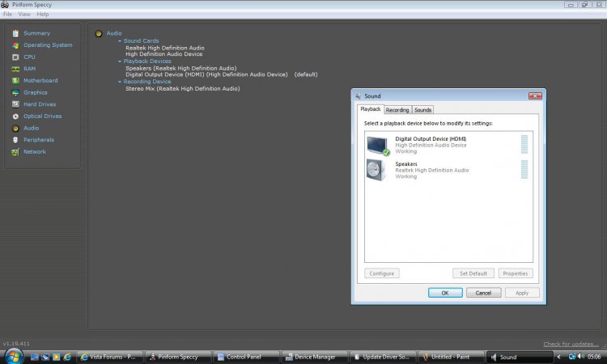This screenshot has height=364, width=607.
Task: Click the RAM module icon
Action: 15,69
